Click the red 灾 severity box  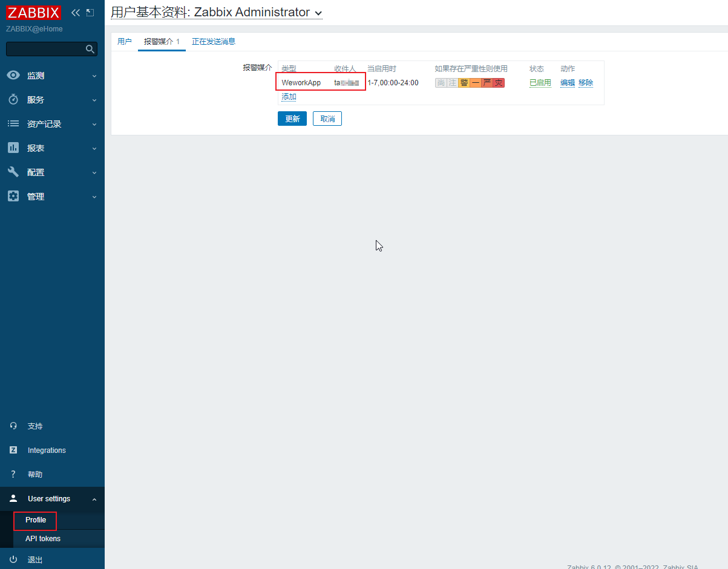pyautogui.click(x=499, y=83)
